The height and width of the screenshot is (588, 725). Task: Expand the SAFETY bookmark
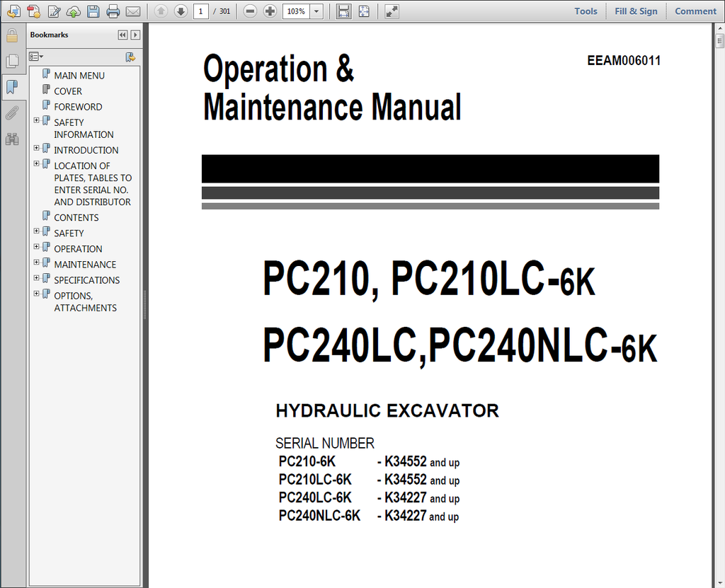pyautogui.click(x=37, y=231)
